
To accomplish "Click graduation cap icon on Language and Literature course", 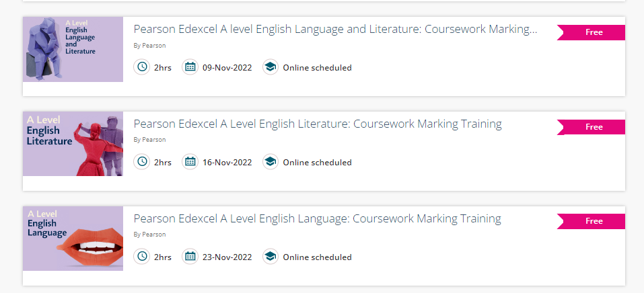I will 270,67.
